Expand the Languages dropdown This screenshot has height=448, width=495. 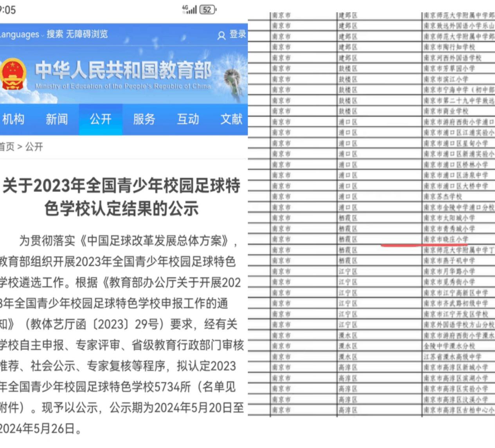(x=22, y=34)
